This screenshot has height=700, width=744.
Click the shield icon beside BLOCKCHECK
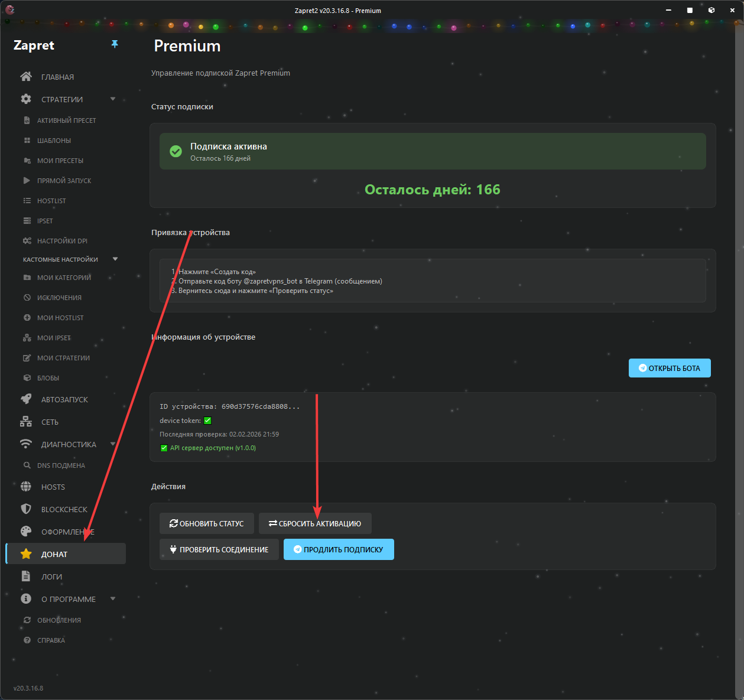(26, 509)
